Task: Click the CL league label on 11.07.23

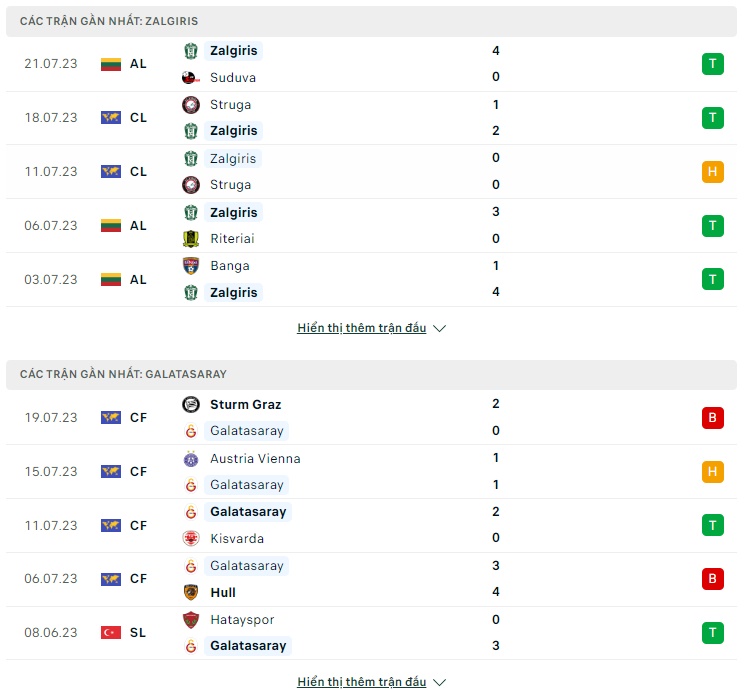Action: pos(138,172)
